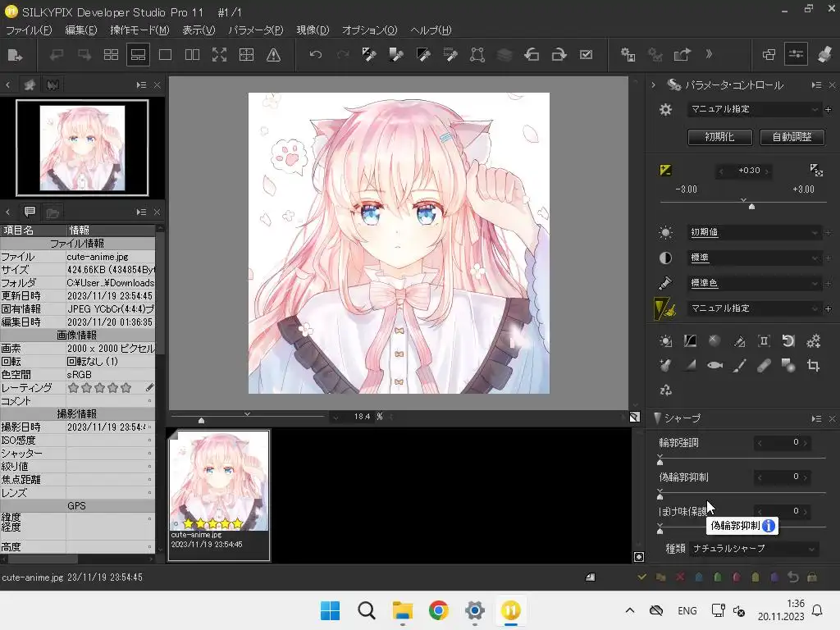
Task: Click the navigator preview thumbnail
Action: pos(83,148)
